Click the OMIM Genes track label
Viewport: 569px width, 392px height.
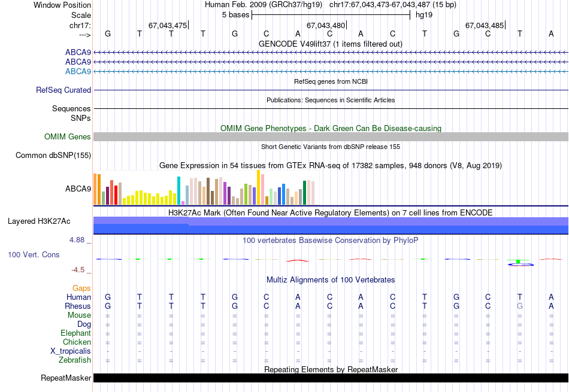click(68, 136)
